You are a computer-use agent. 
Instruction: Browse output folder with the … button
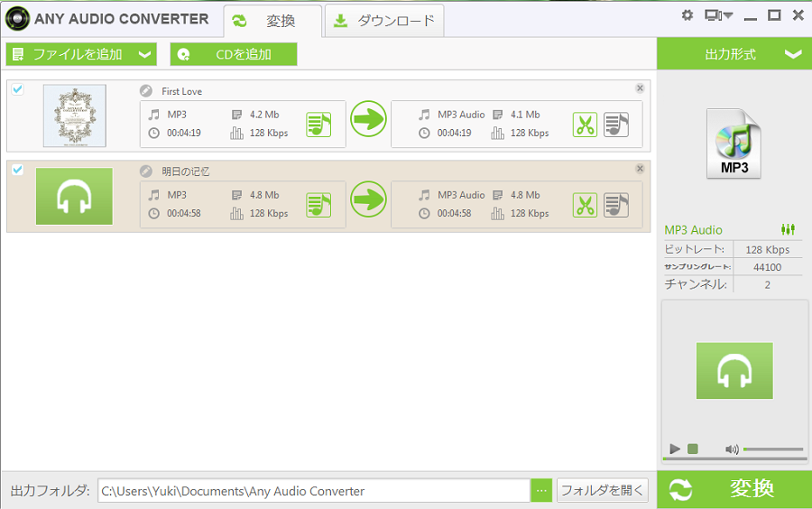[541, 490]
